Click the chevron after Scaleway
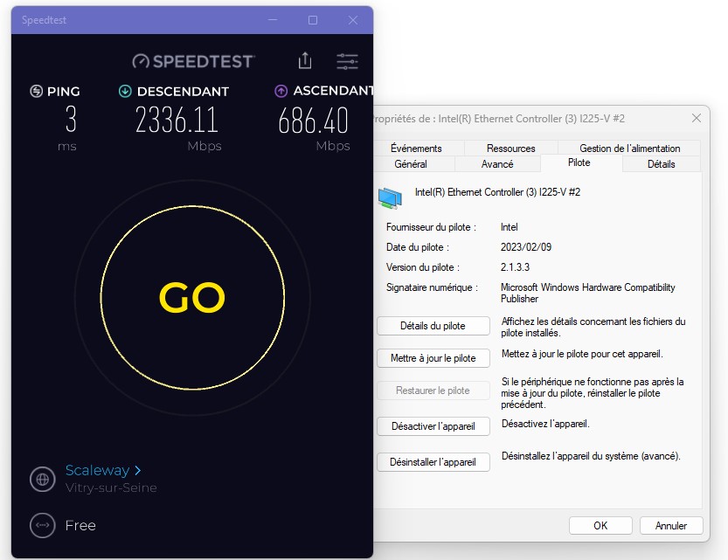Viewport: 728px width, 560px height. (137, 471)
